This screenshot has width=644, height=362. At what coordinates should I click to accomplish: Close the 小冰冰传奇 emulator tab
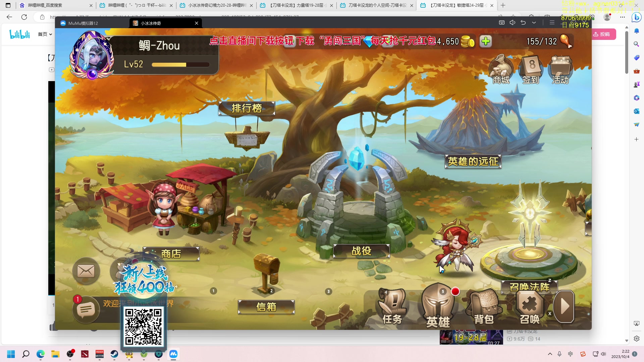[x=197, y=23]
